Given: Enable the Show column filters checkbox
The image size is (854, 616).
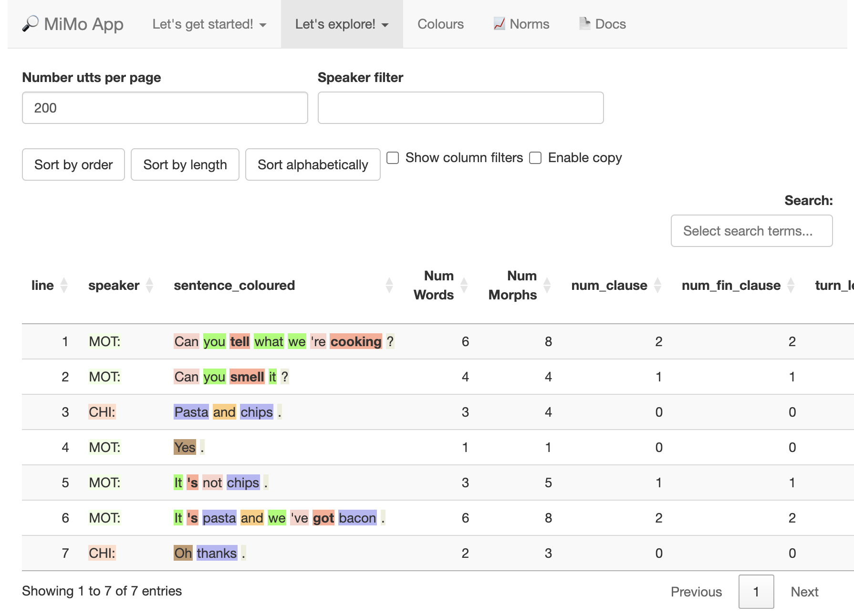Looking at the screenshot, I should (x=393, y=158).
